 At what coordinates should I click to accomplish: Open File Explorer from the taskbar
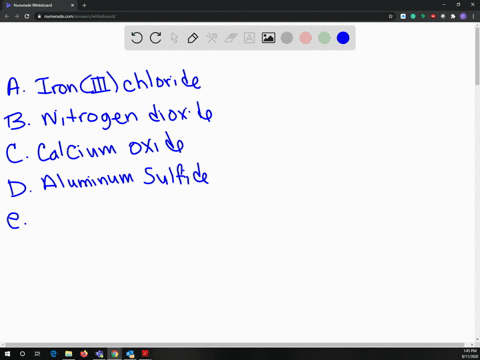click(69, 354)
